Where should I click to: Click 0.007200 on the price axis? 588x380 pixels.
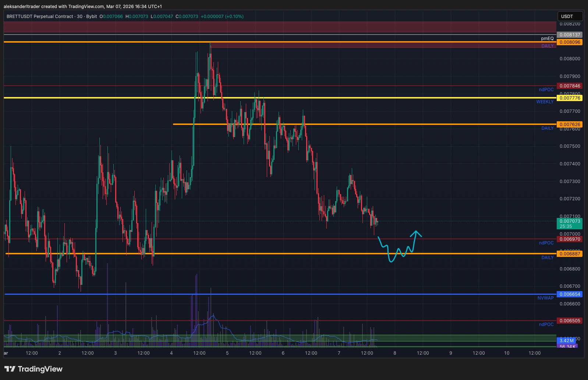pos(570,199)
